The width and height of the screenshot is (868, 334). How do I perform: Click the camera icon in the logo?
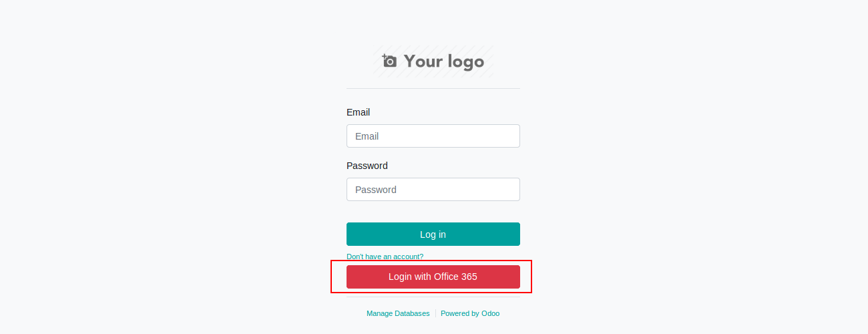[389, 61]
